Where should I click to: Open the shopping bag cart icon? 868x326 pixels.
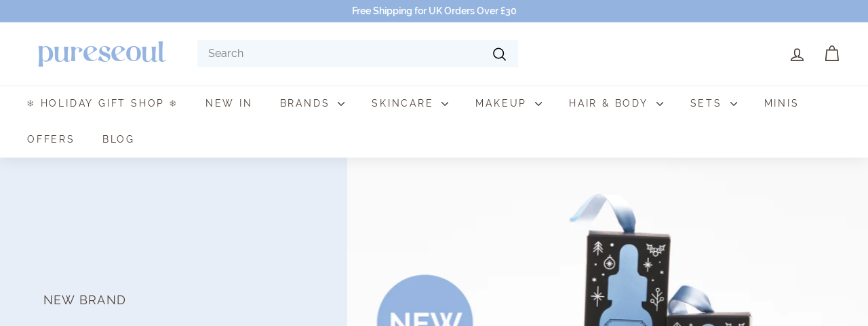[x=832, y=54]
